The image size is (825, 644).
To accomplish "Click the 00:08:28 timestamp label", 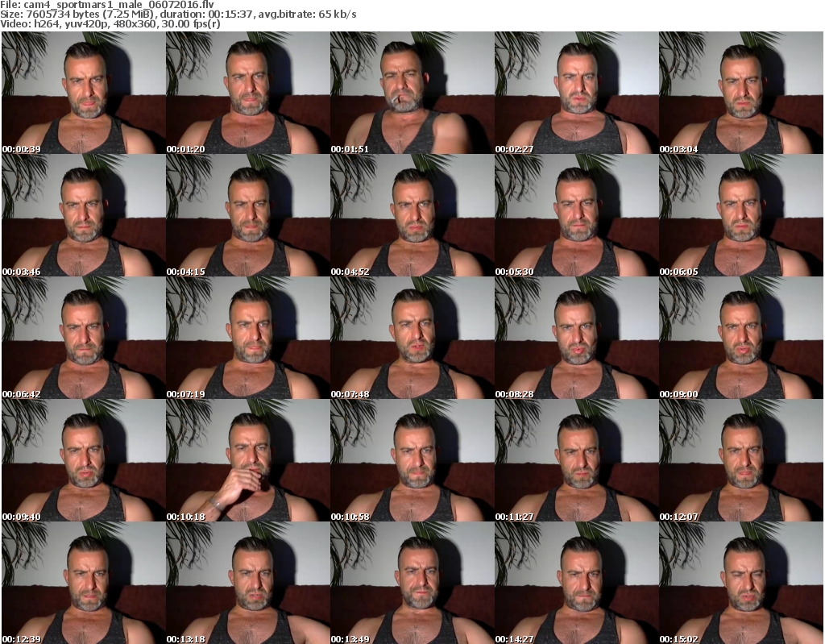I will tap(514, 394).
